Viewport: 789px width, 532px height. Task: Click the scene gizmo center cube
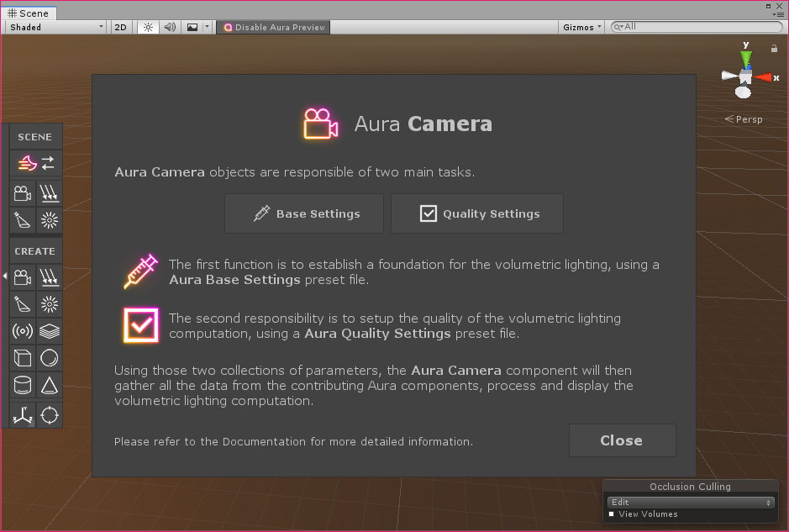[x=745, y=77]
